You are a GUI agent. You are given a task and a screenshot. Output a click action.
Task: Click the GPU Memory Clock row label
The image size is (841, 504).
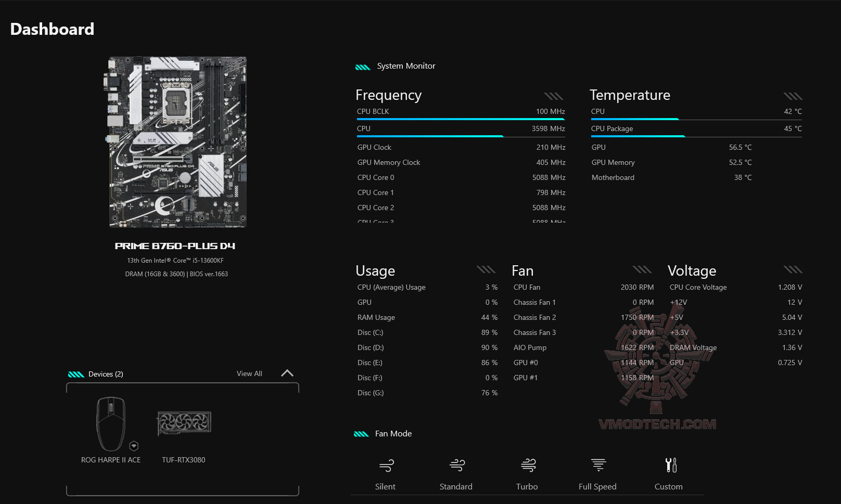(x=389, y=162)
